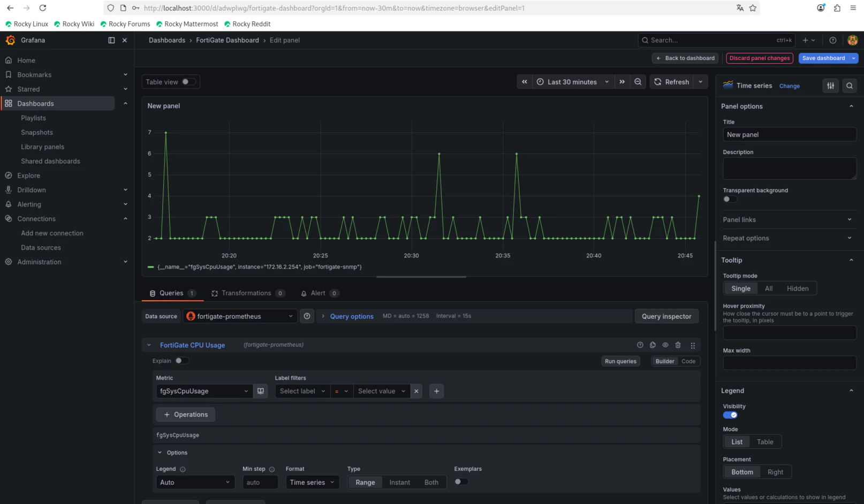Open the refresh interval dropdown arrow
The height and width of the screenshot is (504, 864).
click(700, 82)
